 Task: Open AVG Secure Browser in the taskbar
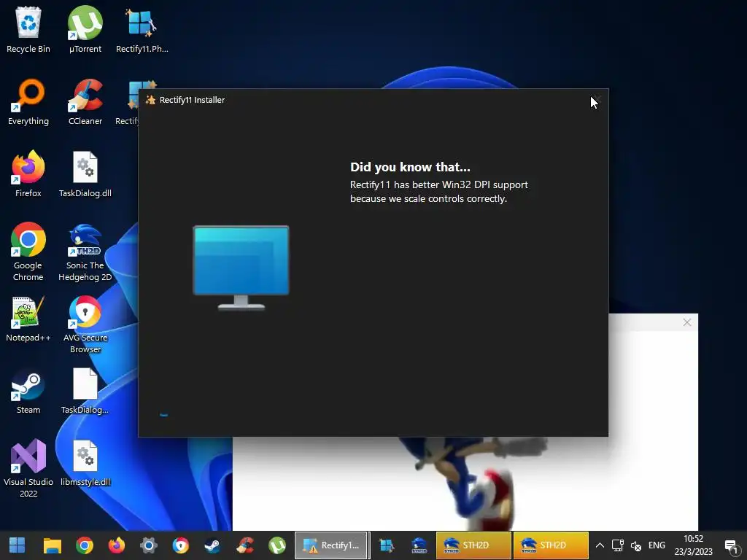pos(181,545)
